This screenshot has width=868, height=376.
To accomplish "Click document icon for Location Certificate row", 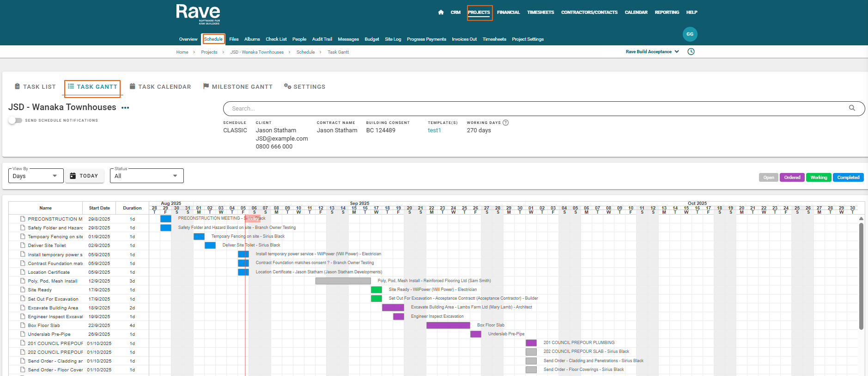I will 23,272.
